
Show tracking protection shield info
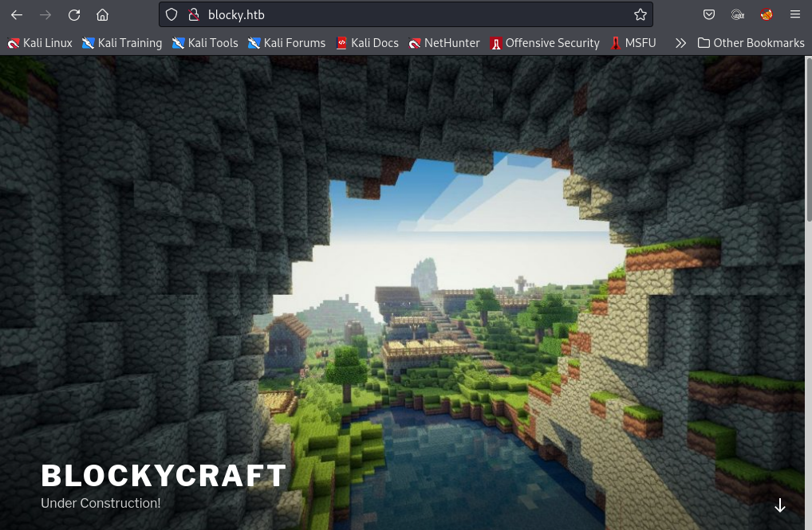(171, 15)
